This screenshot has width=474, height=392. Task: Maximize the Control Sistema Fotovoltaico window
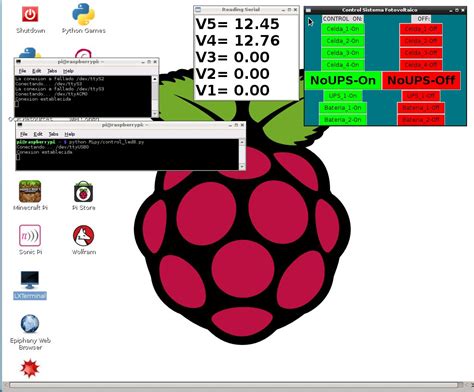457,10
